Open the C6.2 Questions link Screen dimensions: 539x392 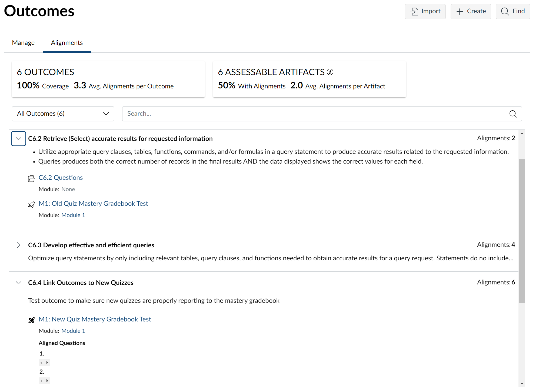pos(61,178)
